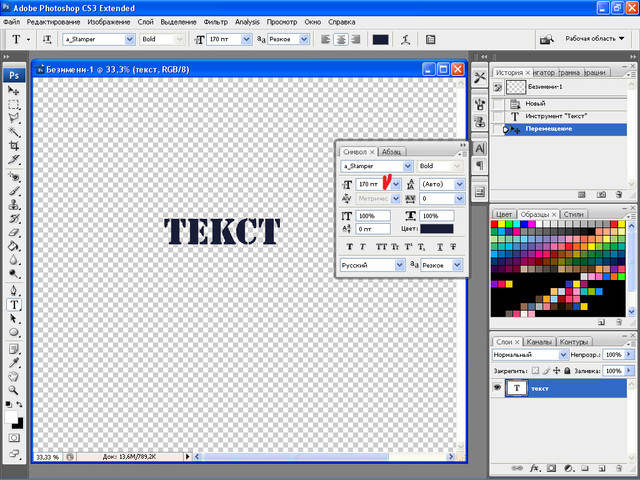This screenshot has width=640, height=480.
Task: Toggle Superscript in Character panel
Action: [x=408, y=247]
